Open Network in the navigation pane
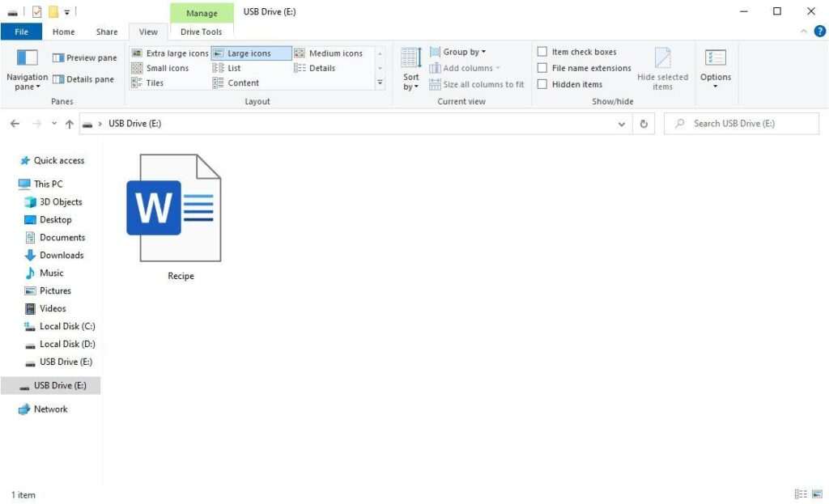Screen dimensions: 829x504 44,409
